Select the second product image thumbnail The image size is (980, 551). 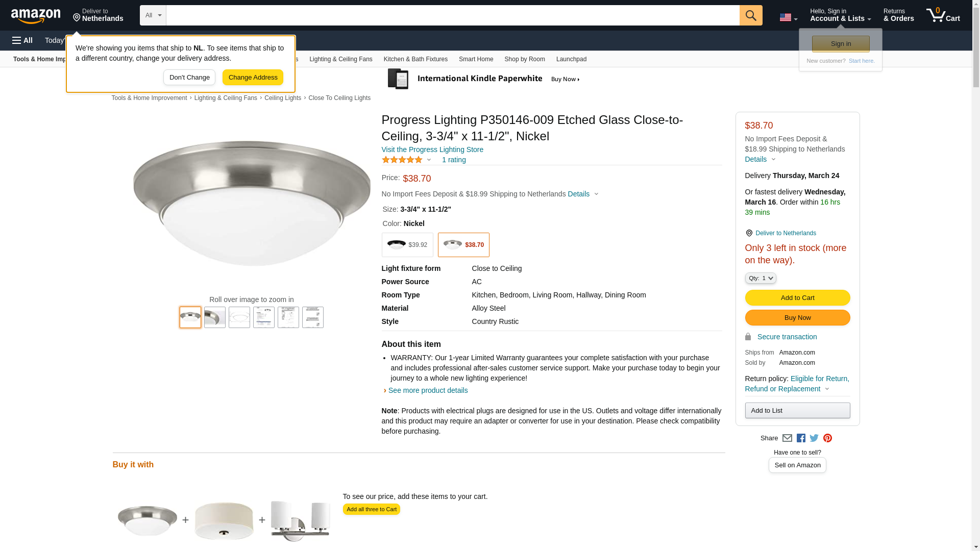tap(215, 317)
